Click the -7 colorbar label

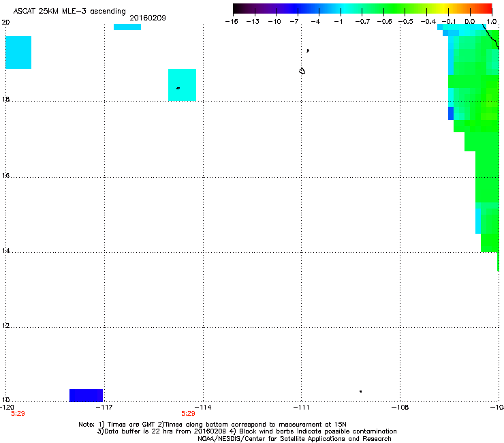(294, 22)
